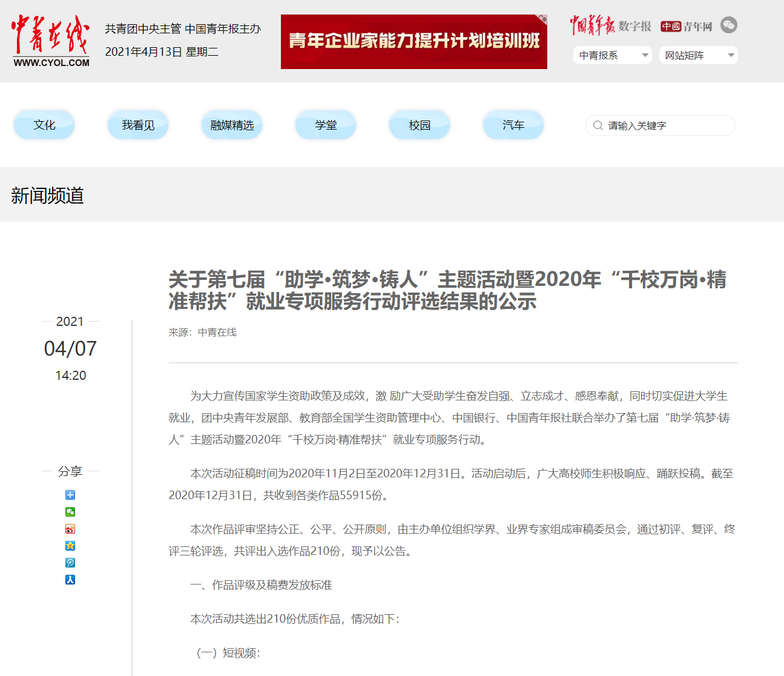Viewport: 784px width, 676px height.
Task: Open the 汽车 channel
Action: [x=513, y=125]
